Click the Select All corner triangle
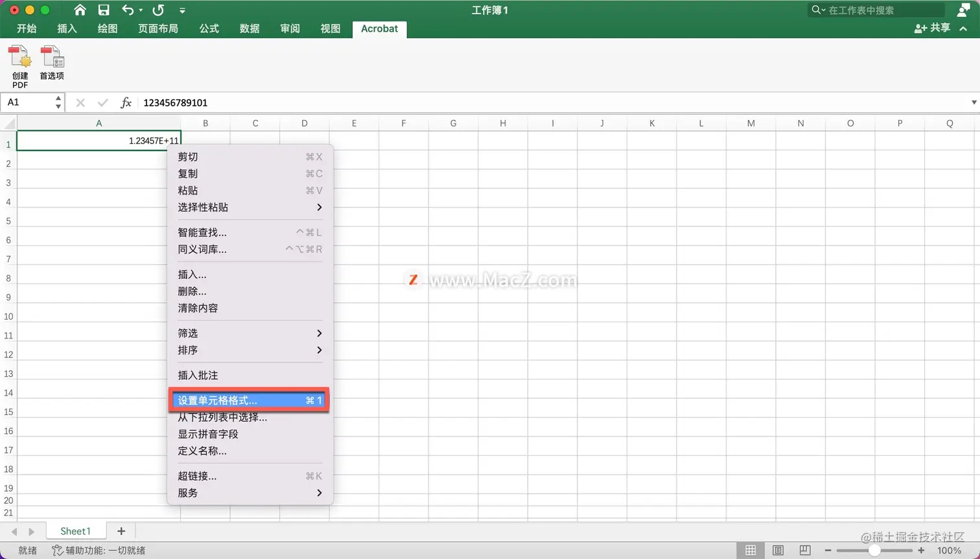 (8, 123)
